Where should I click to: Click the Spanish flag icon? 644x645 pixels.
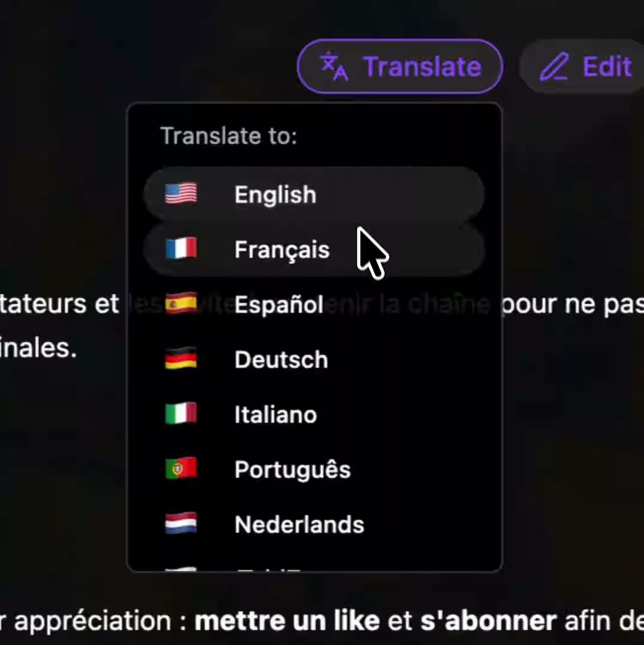(181, 303)
